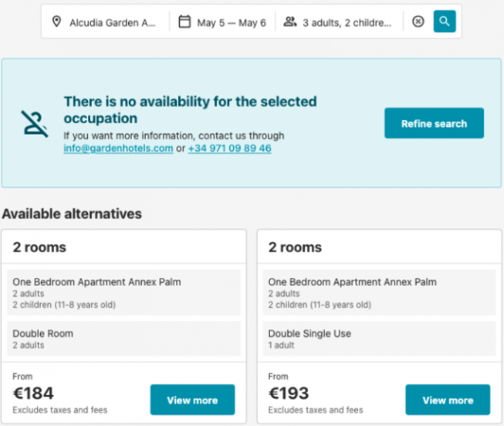
Task: Select the Double Single Use 1 adult row
Action: 379,339
